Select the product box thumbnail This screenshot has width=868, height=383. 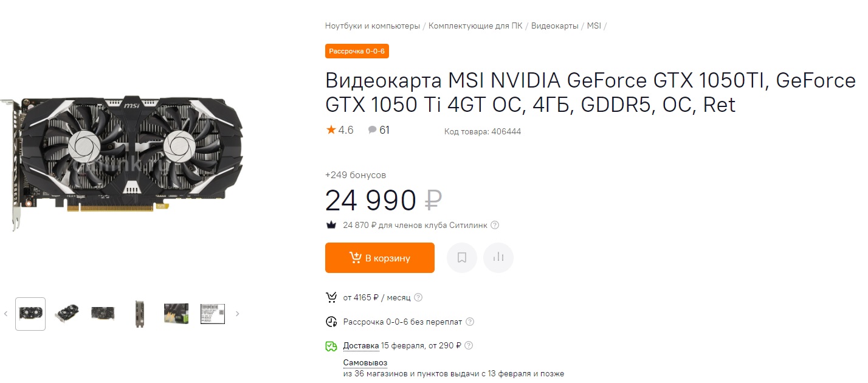(x=176, y=314)
